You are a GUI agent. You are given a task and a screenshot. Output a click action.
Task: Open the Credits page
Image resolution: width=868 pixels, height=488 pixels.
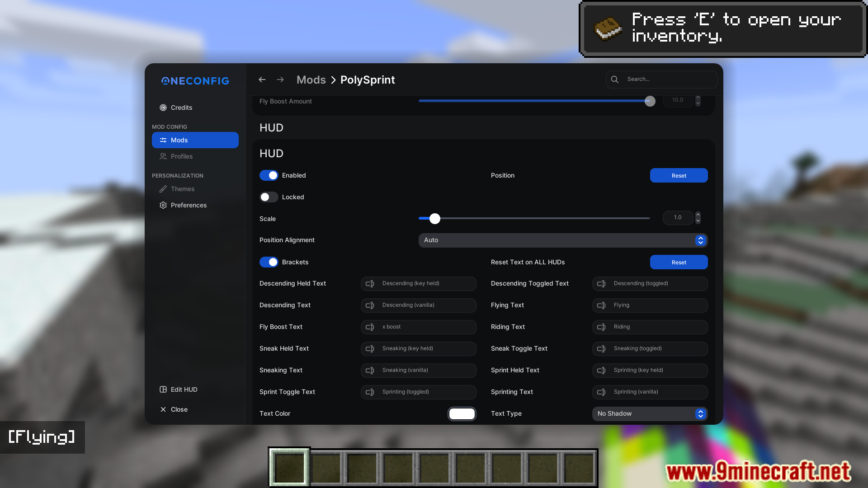coord(195,108)
